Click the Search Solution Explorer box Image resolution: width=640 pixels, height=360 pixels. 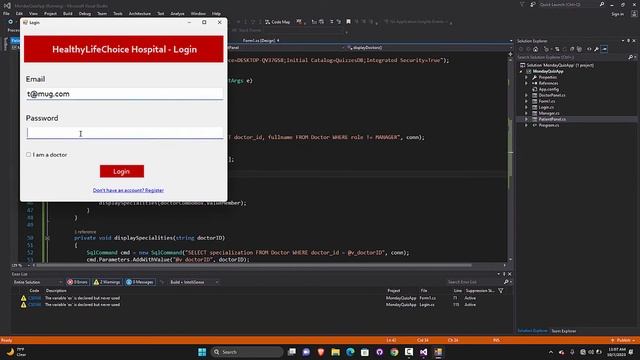572,57
